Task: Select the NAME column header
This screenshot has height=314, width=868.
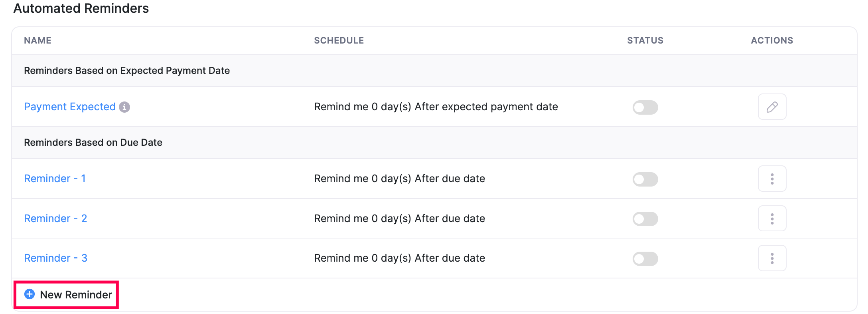Action: [x=37, y=40]
